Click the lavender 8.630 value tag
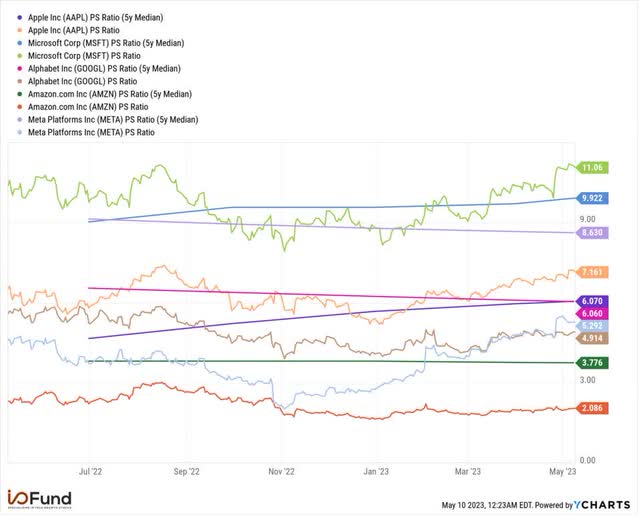This screenshot has width=640, height=516. (592, 233)
